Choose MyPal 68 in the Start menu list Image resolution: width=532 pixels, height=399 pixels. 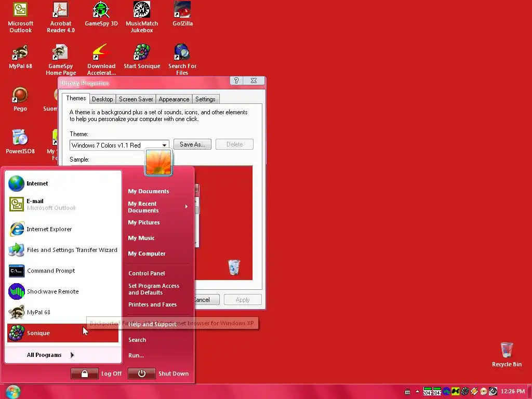(x=63, y=312)
